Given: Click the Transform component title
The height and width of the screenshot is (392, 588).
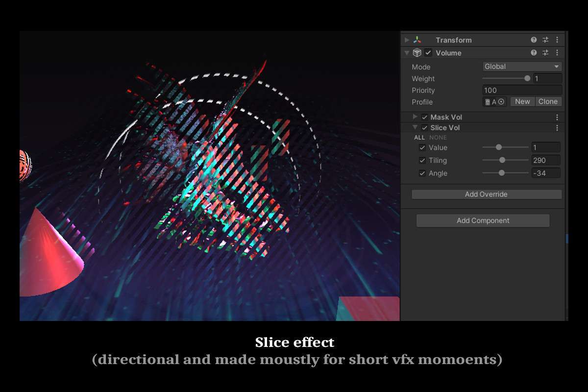Looking at the screenshot, I should [x=454, y=40].
